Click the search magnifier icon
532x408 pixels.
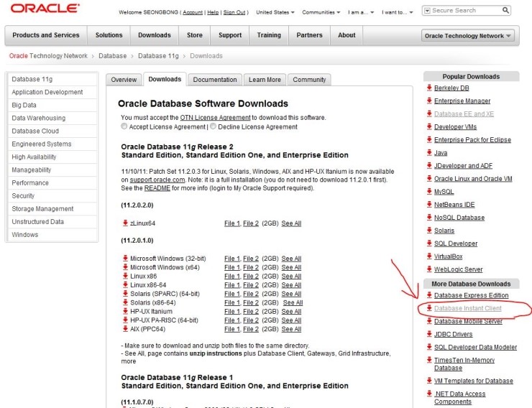(505, 11)
